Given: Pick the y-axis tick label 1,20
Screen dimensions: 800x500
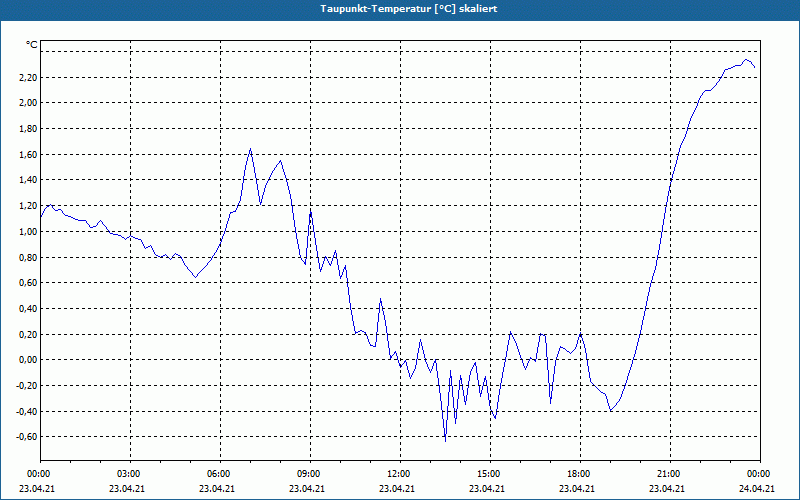Looking at the screenshot, I should point(28,206).
